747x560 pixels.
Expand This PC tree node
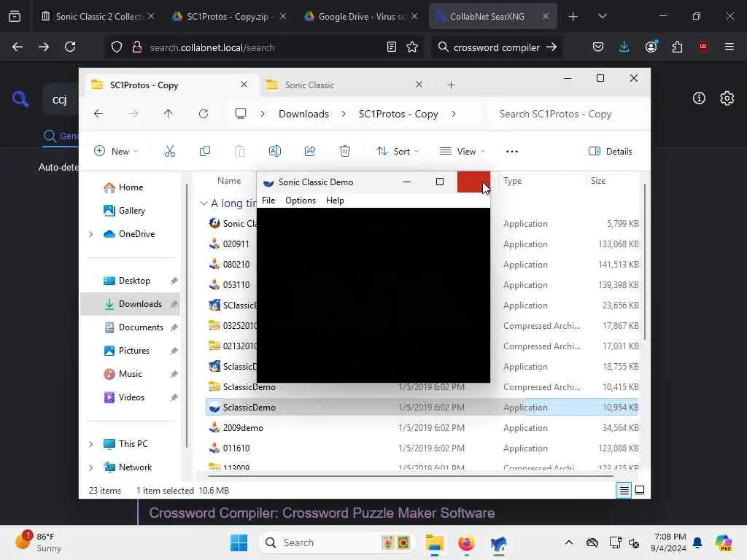pyautogui.click(x=90, y=444)
